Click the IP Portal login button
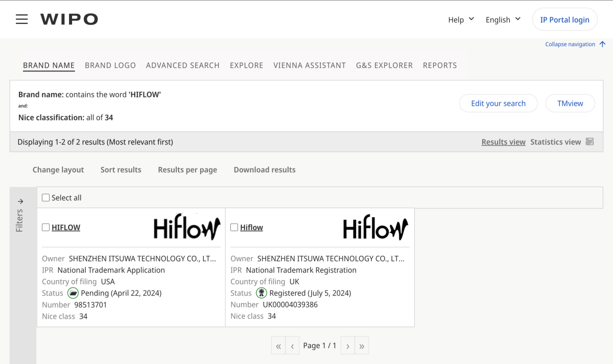The width and height of the screenshot is (613, 364). pyautogui.click(x=565, y=19)
